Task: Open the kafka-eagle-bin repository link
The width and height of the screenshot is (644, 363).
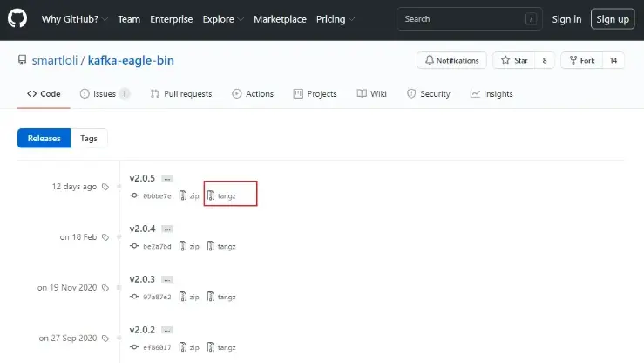Action: (x=131, y=60)
